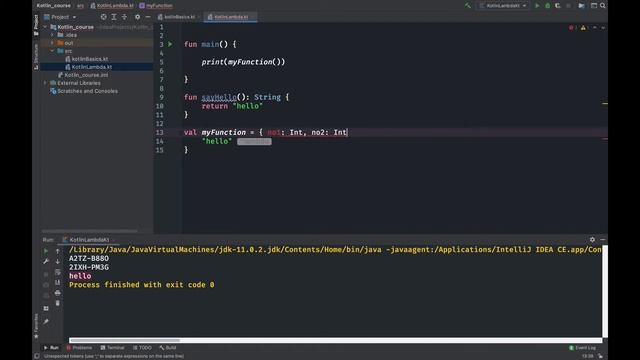640x360 pixels.
Task: Click the Run console horizontal scrollbar
Action: [x=124, y=340]
